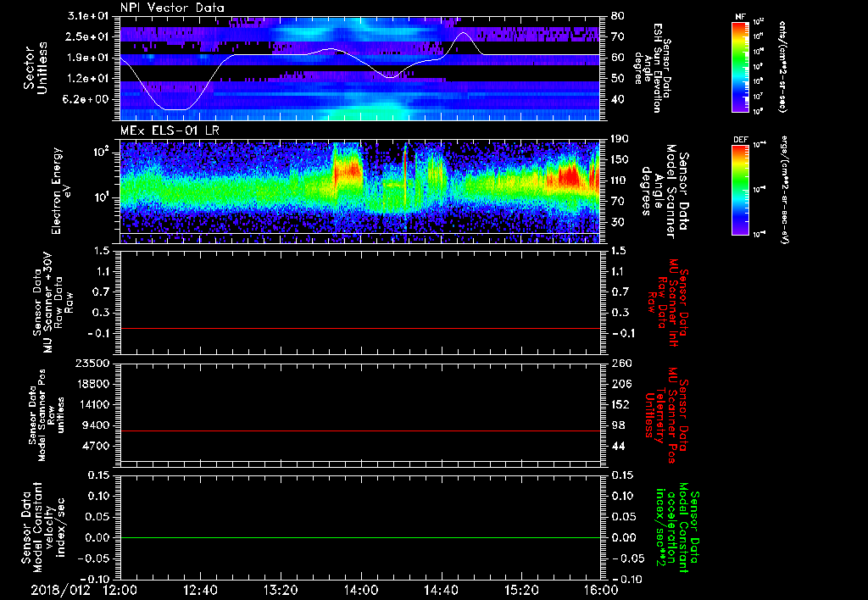The image size is (868, 600).
Task: Click the DEF color scale bar
Action: pyautogui.click(x=741, y=190)
